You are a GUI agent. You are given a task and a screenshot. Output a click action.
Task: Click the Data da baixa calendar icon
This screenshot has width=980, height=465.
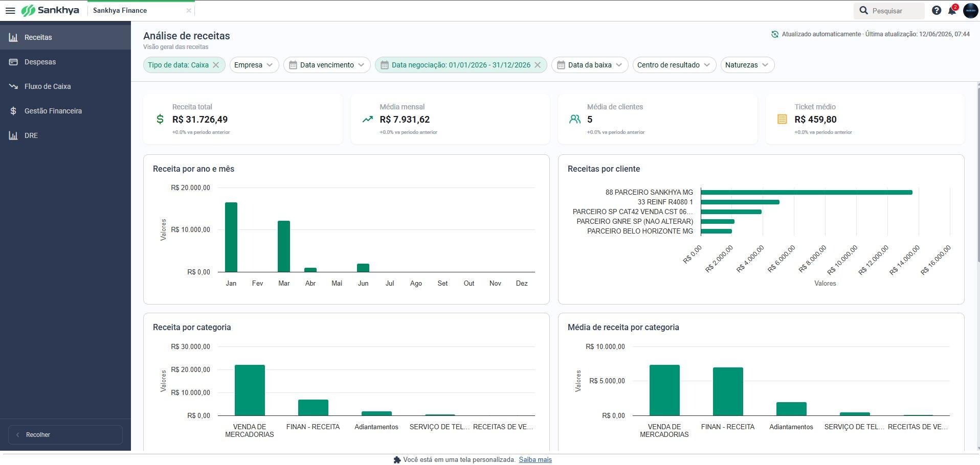click(x=561, y=65)
